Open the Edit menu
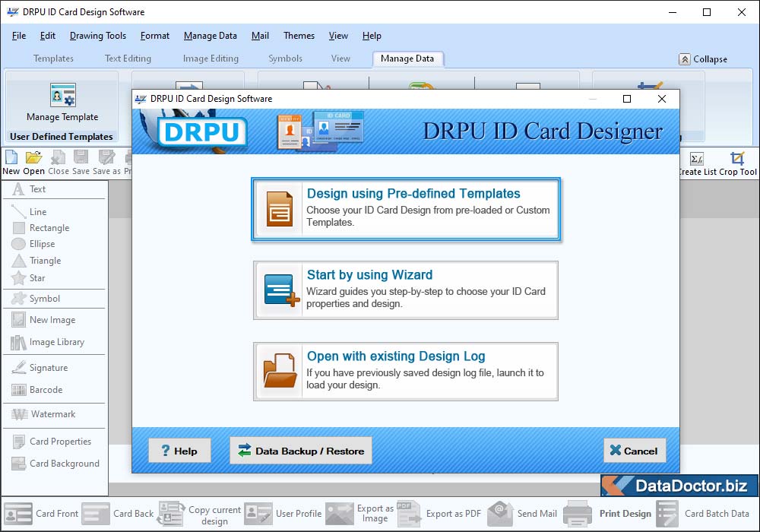This screenshot has height=532, width=760. (x=47, y=36)
